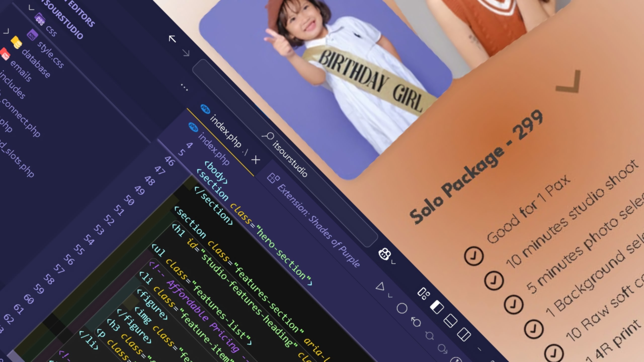Open the slots.php file in the explorer
The image size is (644, 362).
(17, 159)
